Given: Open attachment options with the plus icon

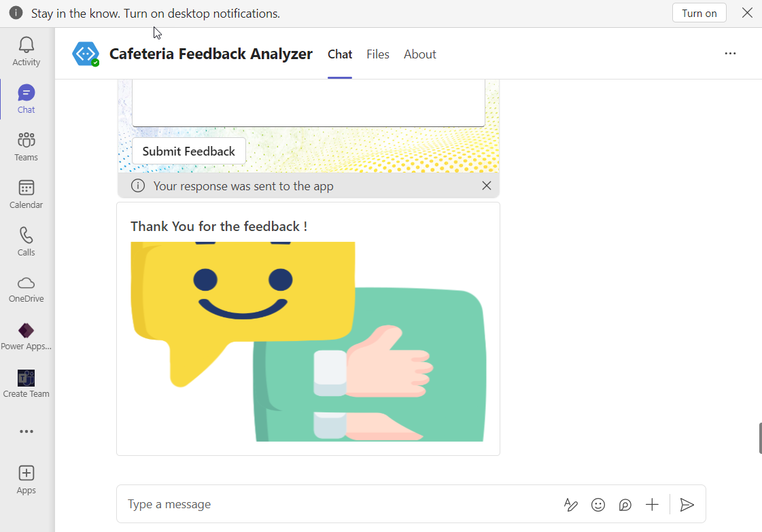Looking at the screenshot, I should (x=652, y=504).
